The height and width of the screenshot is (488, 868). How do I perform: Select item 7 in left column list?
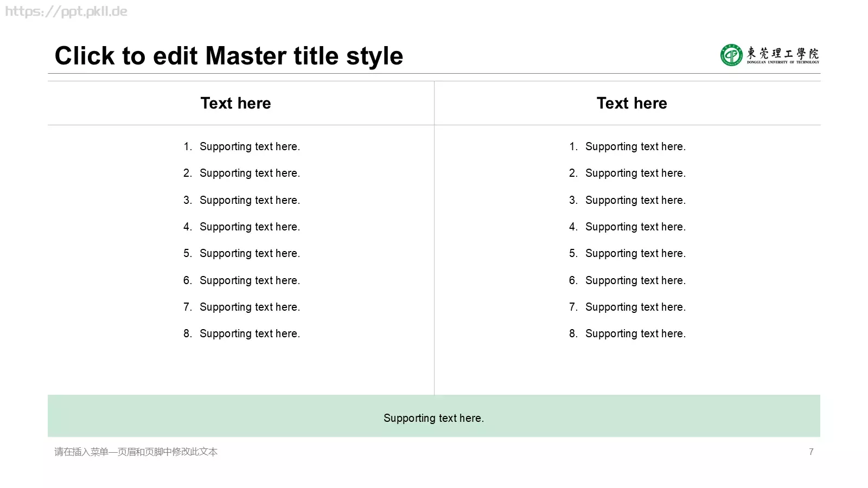point(241,307)
